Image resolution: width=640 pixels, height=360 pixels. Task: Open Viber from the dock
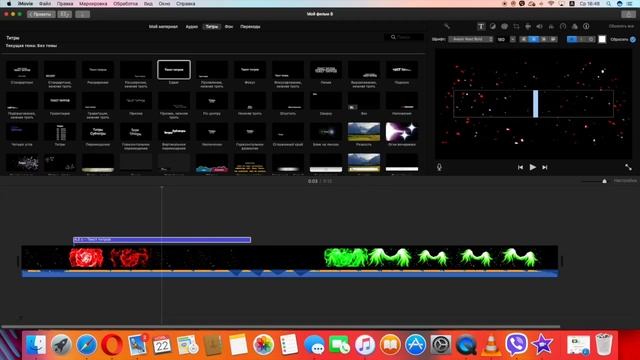(x=516, y=345)
